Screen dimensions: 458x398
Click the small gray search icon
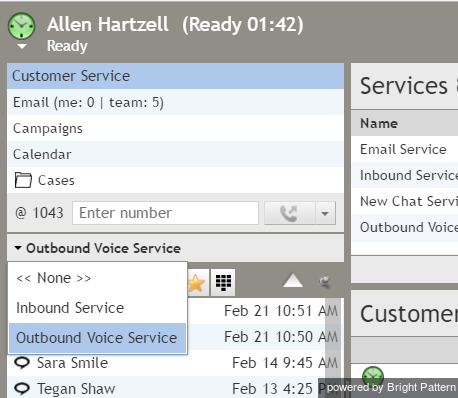(324, 282)
